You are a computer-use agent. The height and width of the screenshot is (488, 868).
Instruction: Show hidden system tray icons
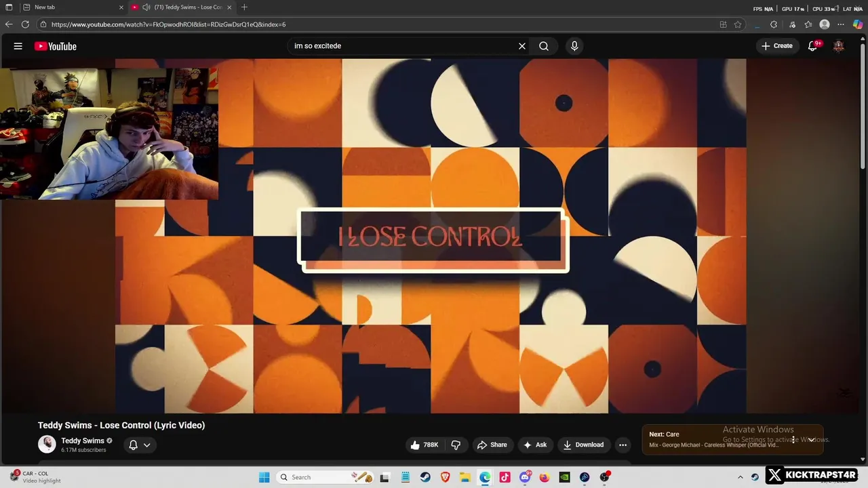click(x=740, y=477)
